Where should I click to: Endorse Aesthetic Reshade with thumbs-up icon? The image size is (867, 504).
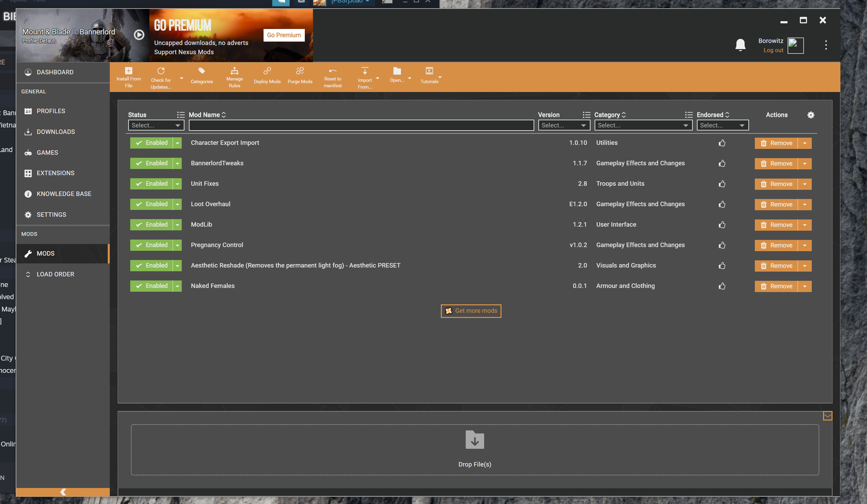tap(722, 266)
